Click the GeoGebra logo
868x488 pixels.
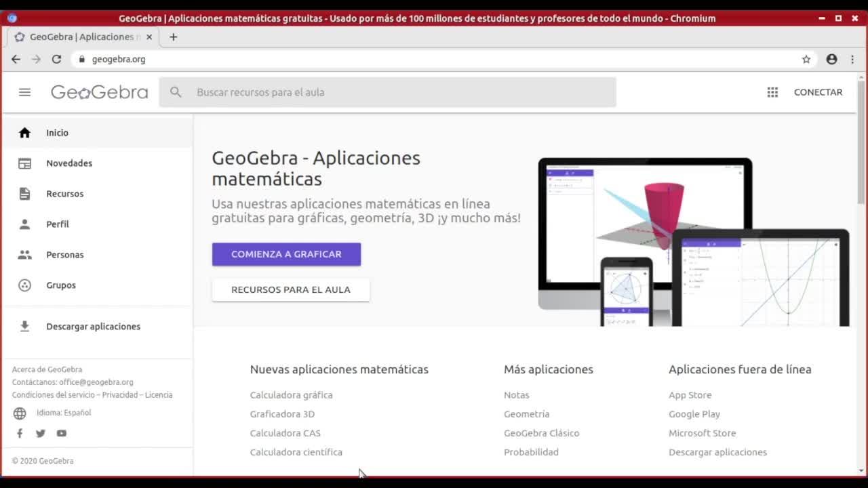coord(100,92)
